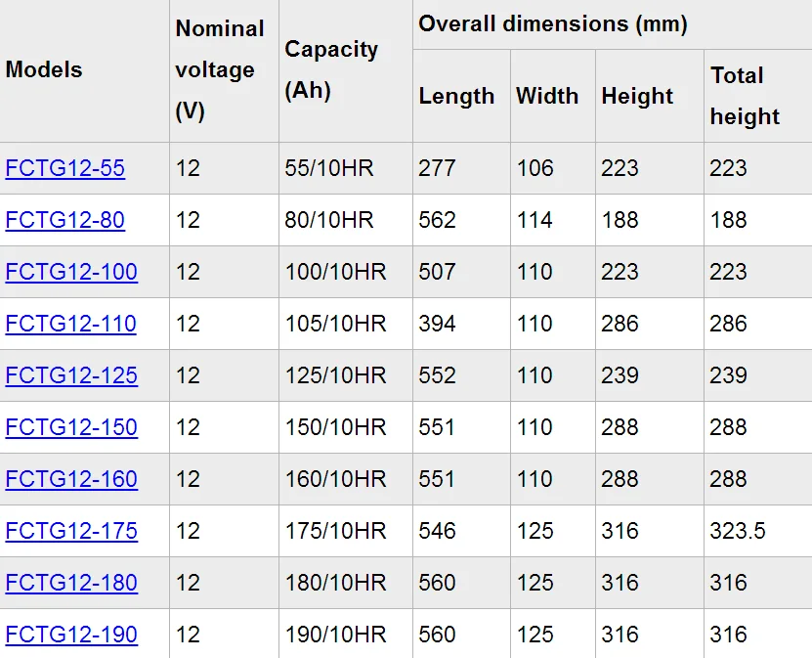Open the FCTG12-175 model link
The height and width of the screenshot is (658, 812).
(x=71, y=531)
